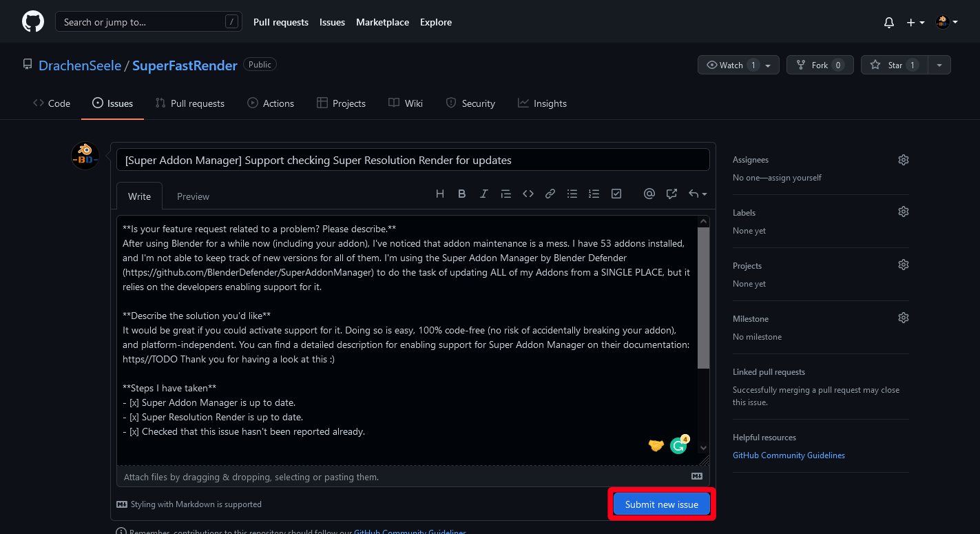Open the notifications bell
980x534 pixels.
[x=889, y=23]
